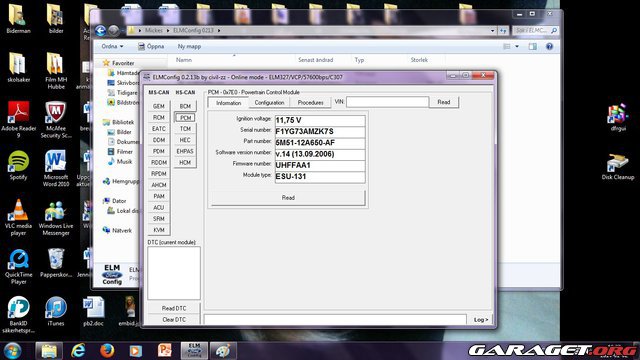
Task: Select the PCM HS-CAN module
Action: click(185, 118)
